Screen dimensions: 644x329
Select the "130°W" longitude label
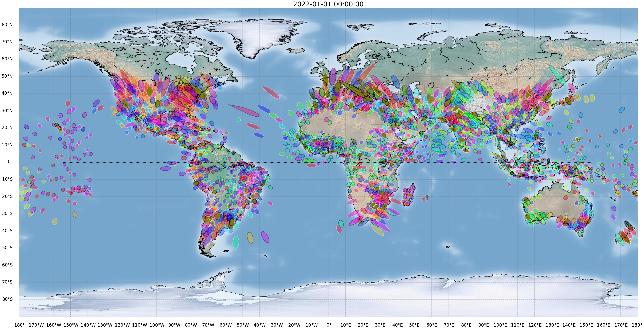105,325
